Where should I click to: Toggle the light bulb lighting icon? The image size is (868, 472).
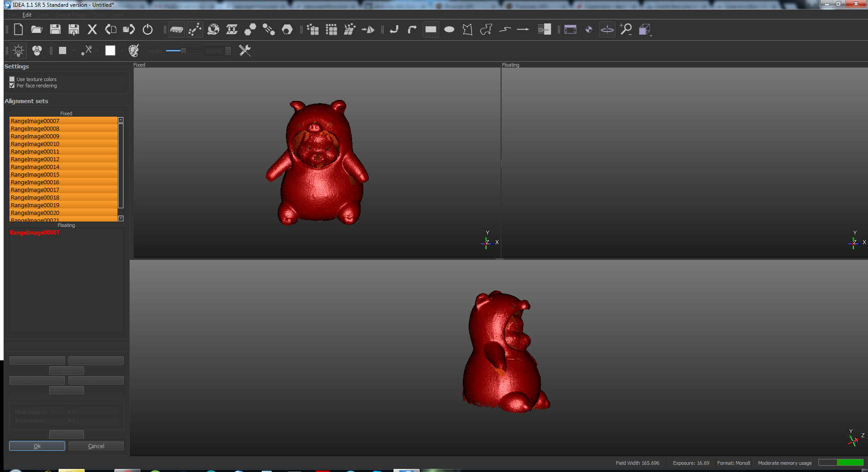coord(18,50)
